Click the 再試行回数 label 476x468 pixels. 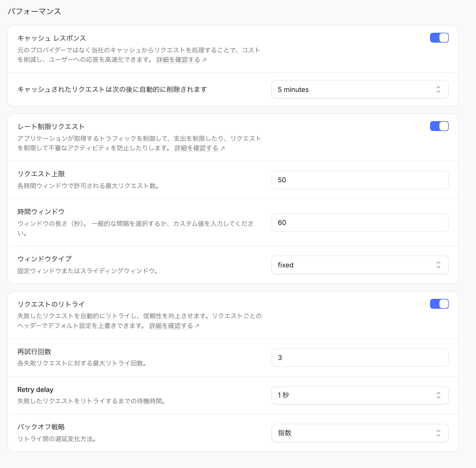click(34, 352)
